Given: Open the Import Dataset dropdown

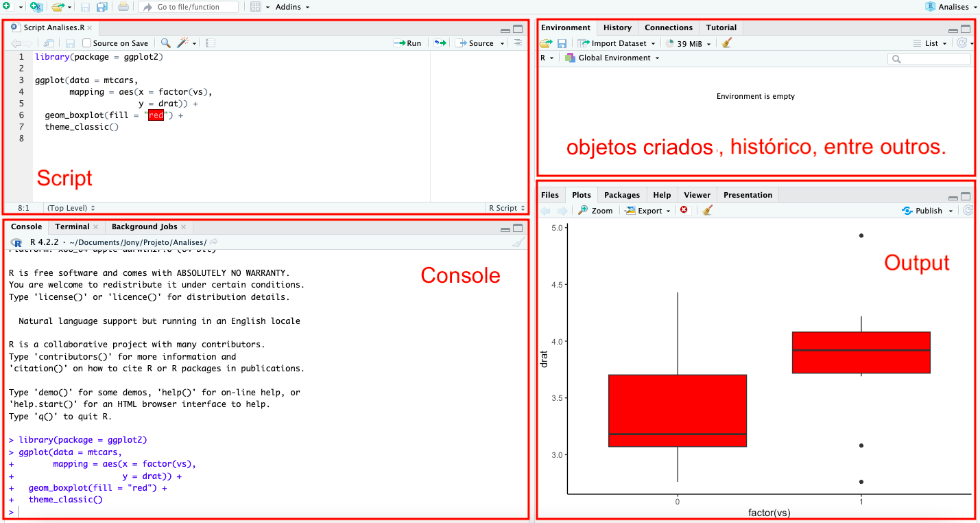Looking at the screenshot, I should tap(616, 43).
